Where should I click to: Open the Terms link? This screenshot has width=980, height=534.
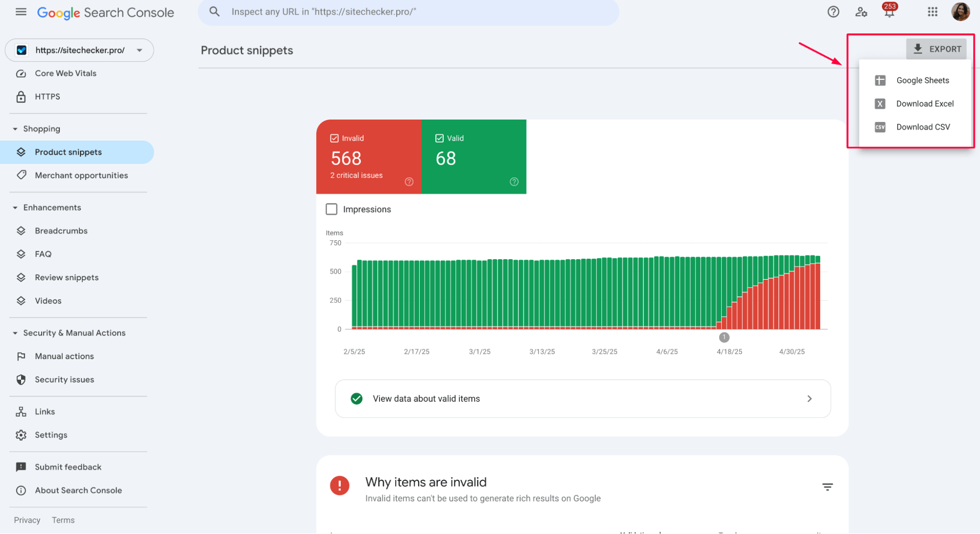pyautogui.click(x=63, y=520)
